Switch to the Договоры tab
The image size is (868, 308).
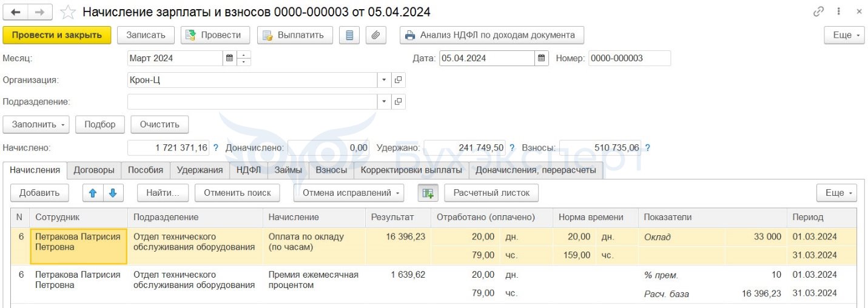[94, 170]
